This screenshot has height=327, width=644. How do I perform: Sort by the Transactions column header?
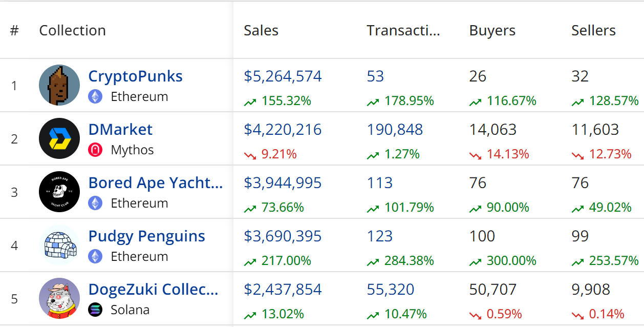pos(403,30)
